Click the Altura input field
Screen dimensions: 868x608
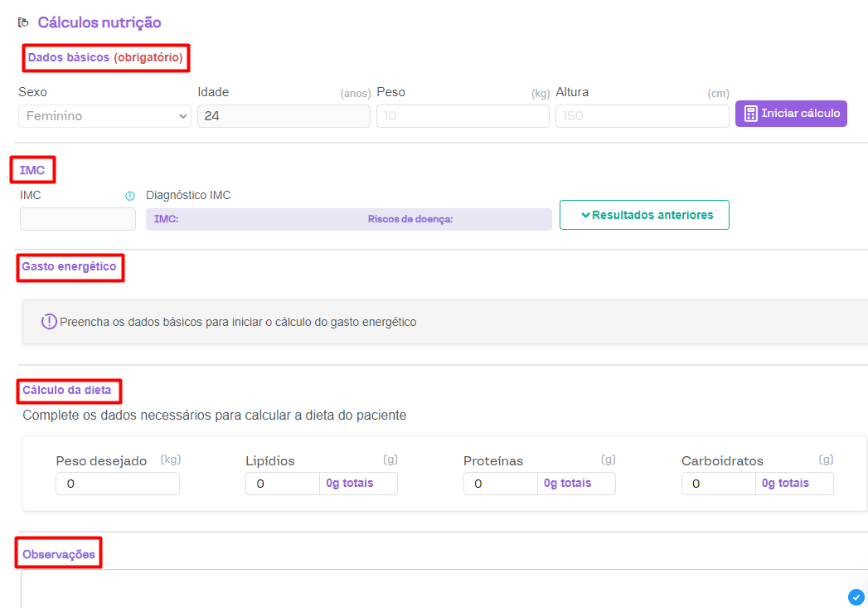[642, 116]
